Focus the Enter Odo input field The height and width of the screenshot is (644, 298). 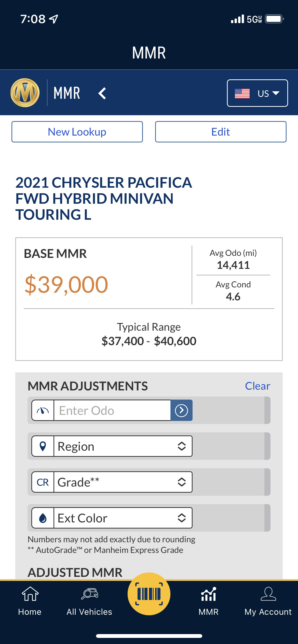click(x=112, y=410)
